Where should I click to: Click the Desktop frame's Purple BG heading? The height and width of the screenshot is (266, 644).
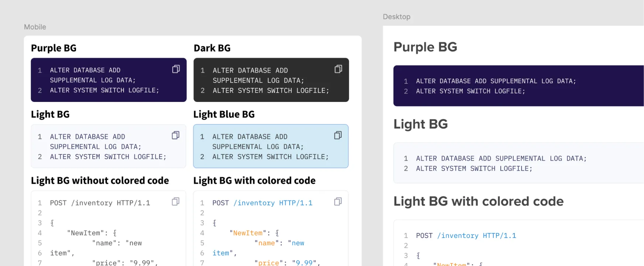426,47
